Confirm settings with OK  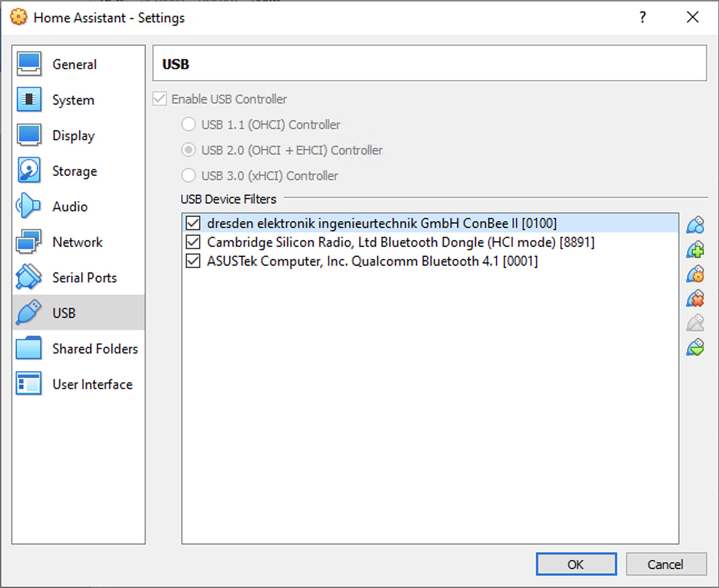click(575, 564)
